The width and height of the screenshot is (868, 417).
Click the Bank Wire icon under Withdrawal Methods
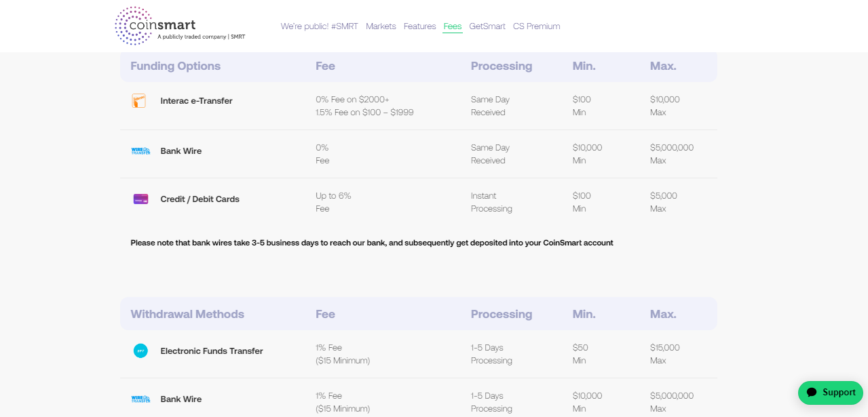click(140, 399)
